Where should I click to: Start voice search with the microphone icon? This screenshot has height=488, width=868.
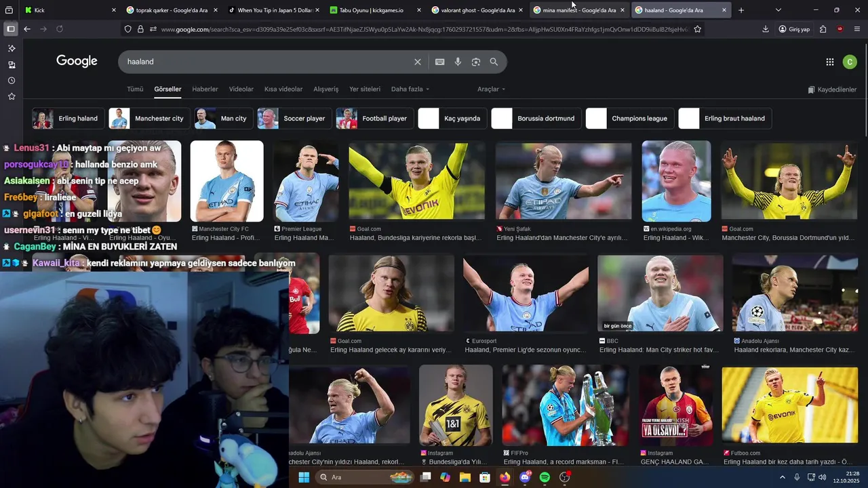458,62
